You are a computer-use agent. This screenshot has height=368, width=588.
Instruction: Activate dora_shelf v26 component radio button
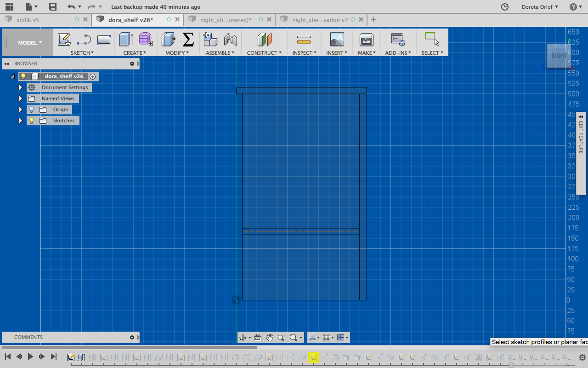tap(92, 76)
